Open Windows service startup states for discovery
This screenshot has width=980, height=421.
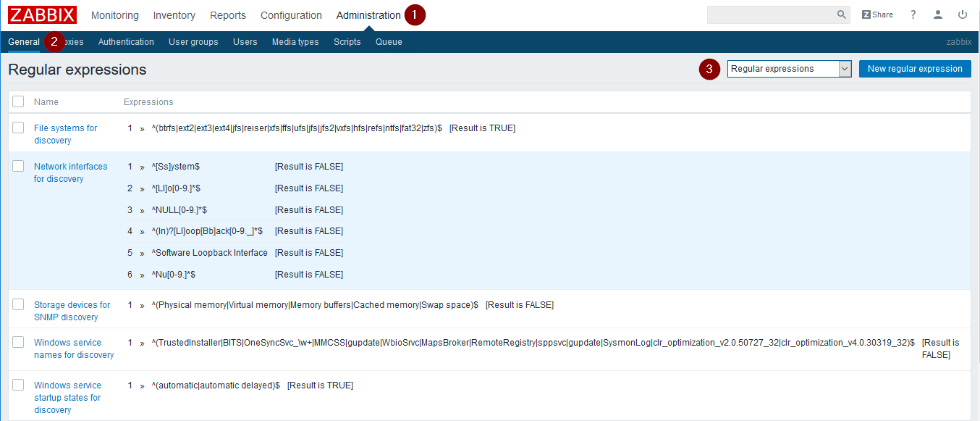tap(67, 397)
